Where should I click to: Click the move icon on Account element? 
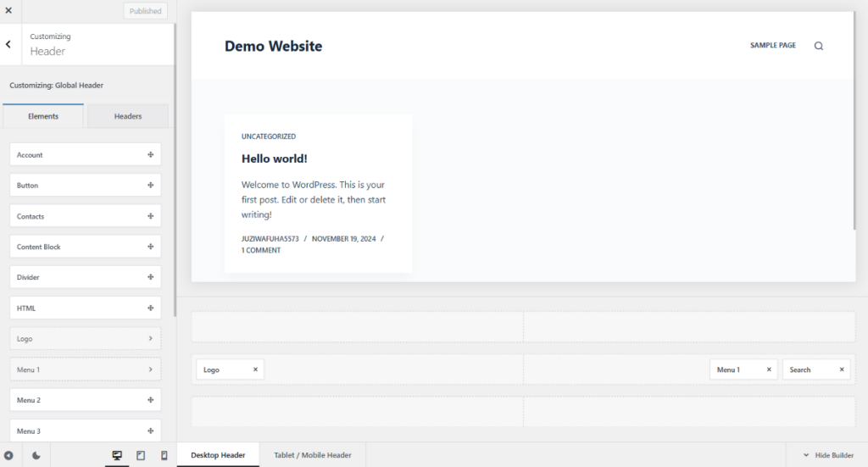click(x=151, y=155)
